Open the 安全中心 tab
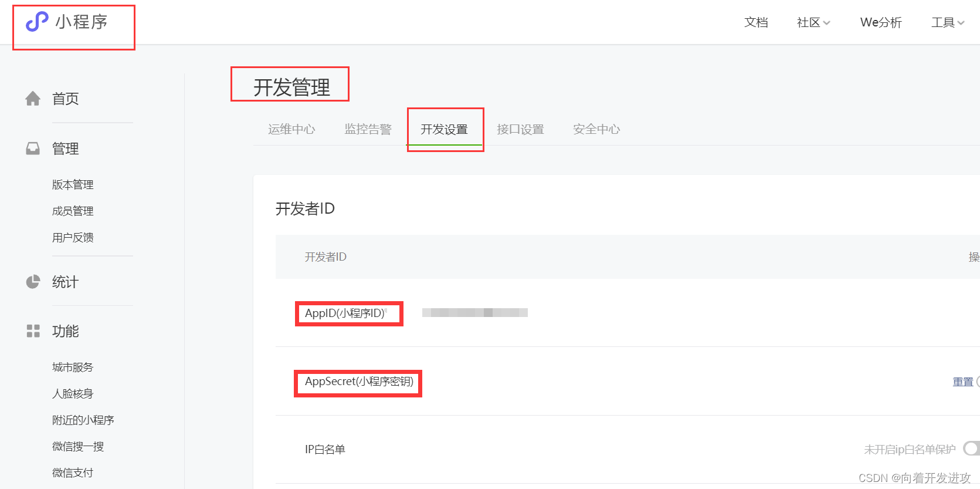Screen dimensions: 980x489 (596, 129)
